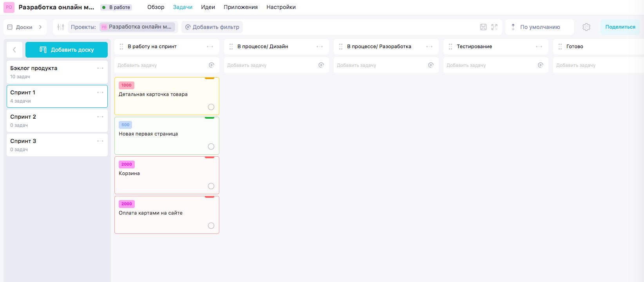Click plus icon in В работу на спринт column

(212, 65)
